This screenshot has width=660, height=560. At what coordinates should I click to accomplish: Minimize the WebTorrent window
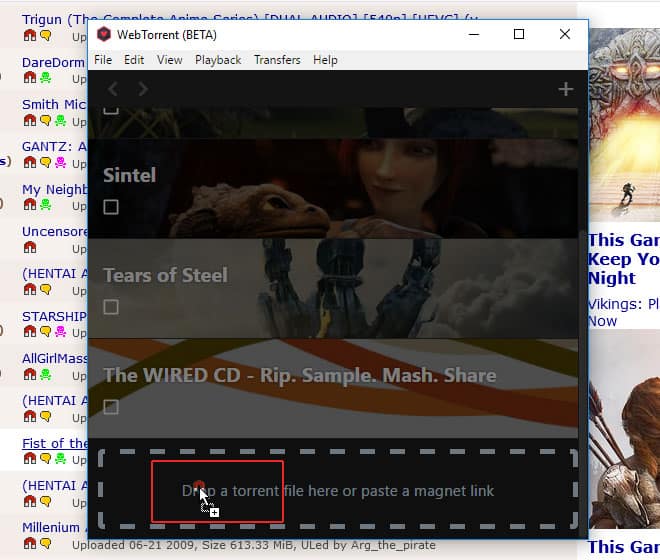pos(474,35)
